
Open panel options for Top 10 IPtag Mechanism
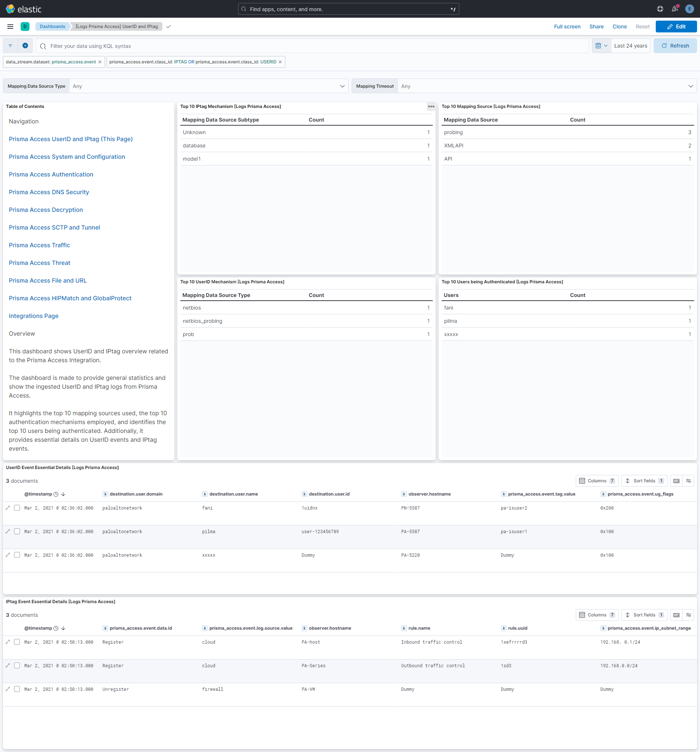pyautogui.click(x=431, y=107)
